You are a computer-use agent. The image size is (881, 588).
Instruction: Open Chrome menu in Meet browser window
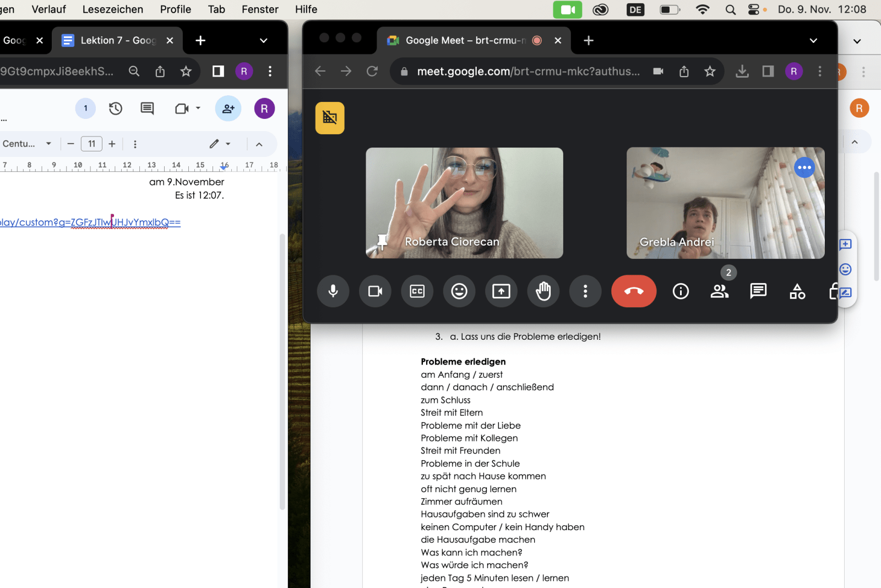pos(820,71)
